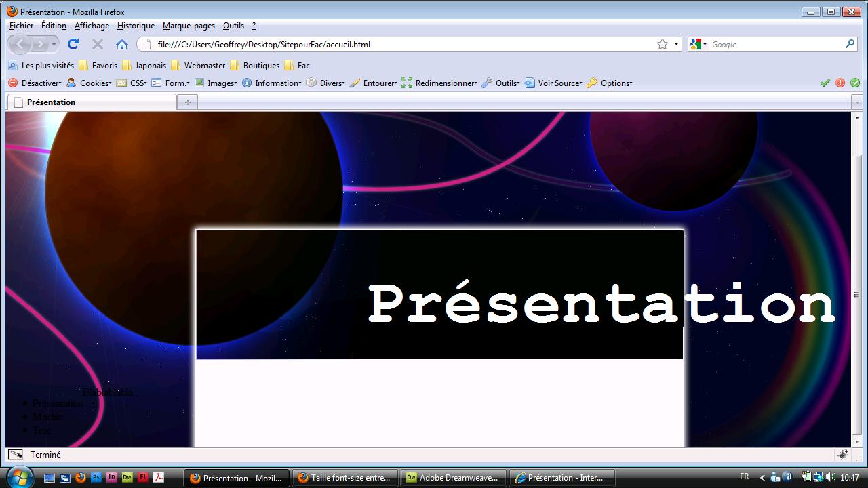Viewport: 868px width, 488px height.
Task: Open the Form. dropdown menu
Action: pyautogui.click(x=170, y=83)
